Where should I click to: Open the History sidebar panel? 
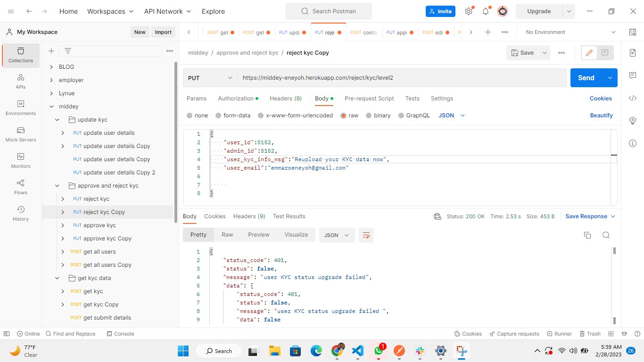pyautogui.click(x=20, y=214)
